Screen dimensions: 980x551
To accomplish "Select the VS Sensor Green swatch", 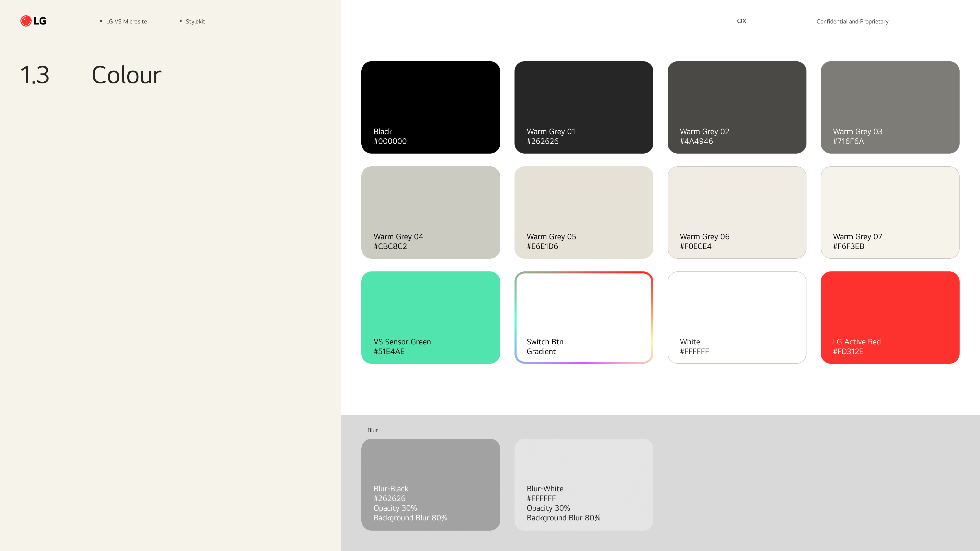I will (x=430, y=317).
